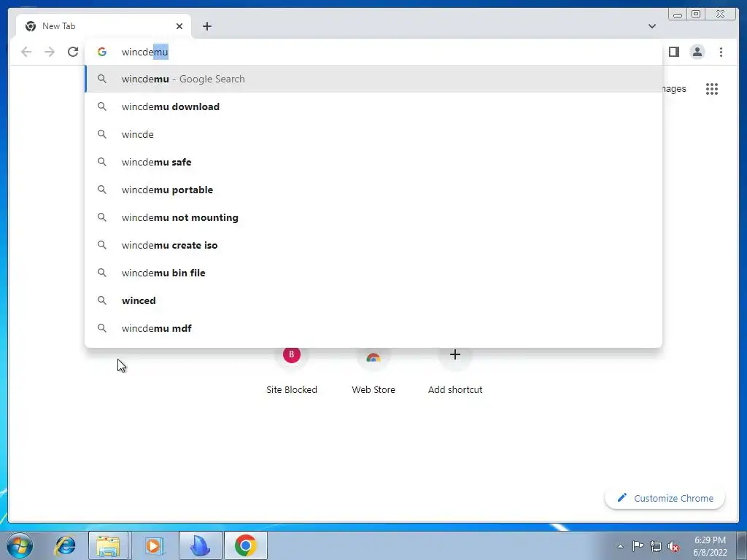Open a new tab with plus button

206,26
